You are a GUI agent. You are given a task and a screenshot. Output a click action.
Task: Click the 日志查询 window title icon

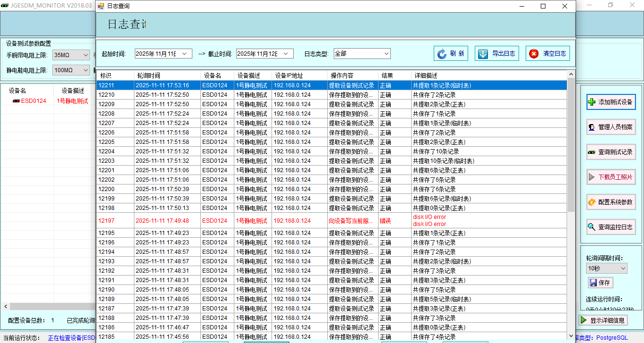click(x=100, y=6)
